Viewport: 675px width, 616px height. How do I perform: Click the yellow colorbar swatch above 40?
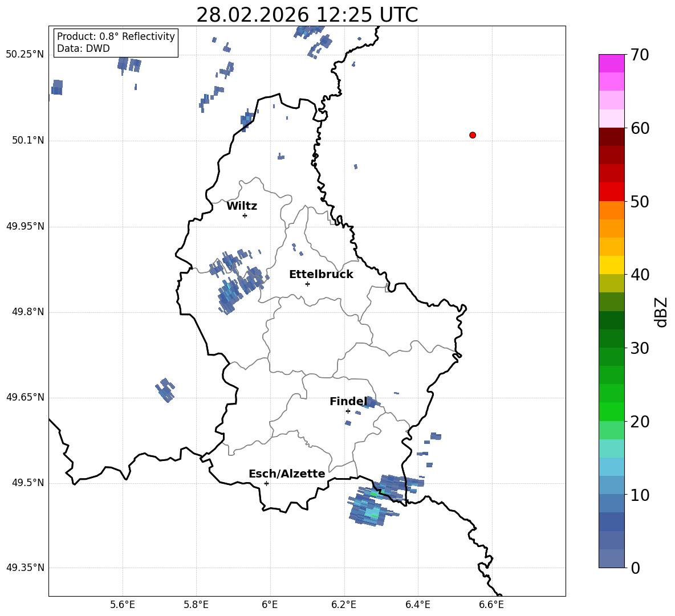pyautogui.click(x=612, y=265)
